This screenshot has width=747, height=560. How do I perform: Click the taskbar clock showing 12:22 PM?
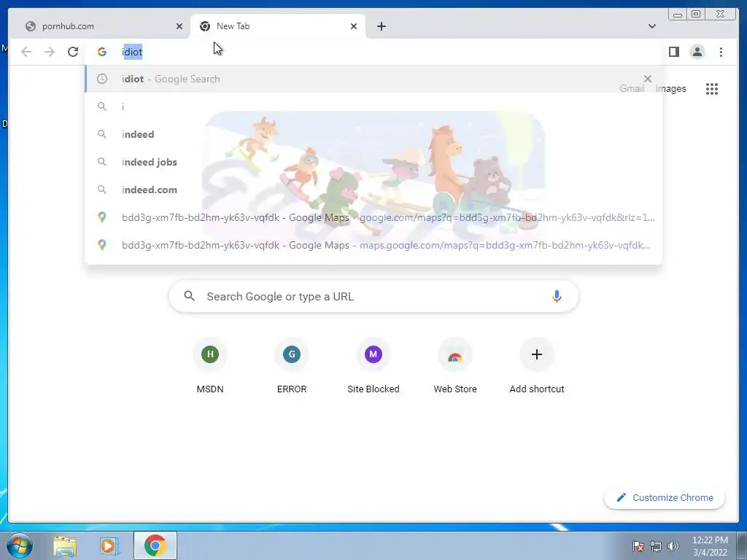(710, 546)
